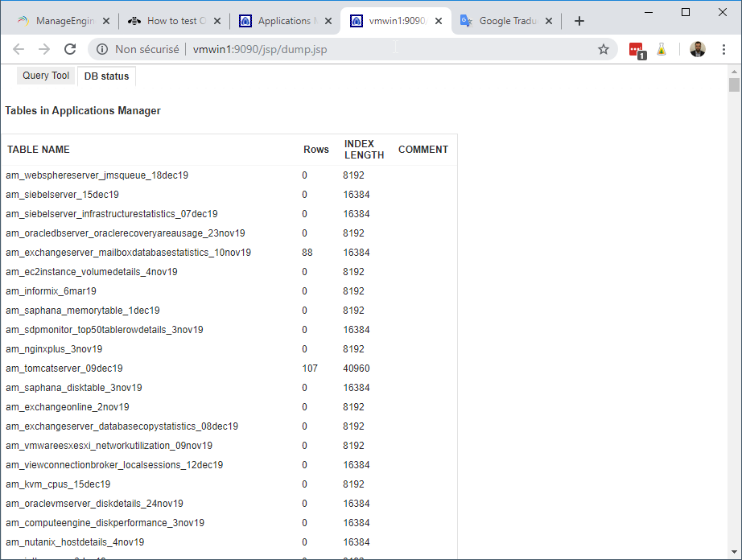Click the TABLE NAME column header

[39, 150]
